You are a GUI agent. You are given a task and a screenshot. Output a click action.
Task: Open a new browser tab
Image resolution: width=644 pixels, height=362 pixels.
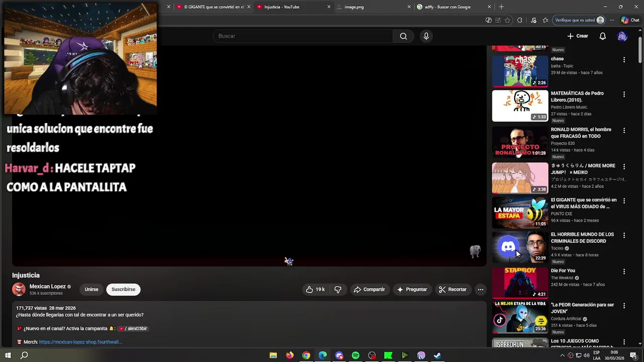(501, 7)
